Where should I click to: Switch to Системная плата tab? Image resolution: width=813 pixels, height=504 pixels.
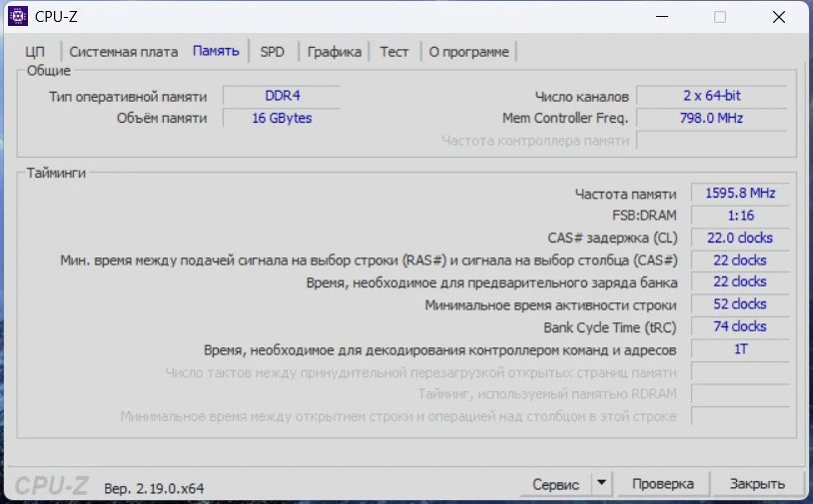[x=123, y=52]
